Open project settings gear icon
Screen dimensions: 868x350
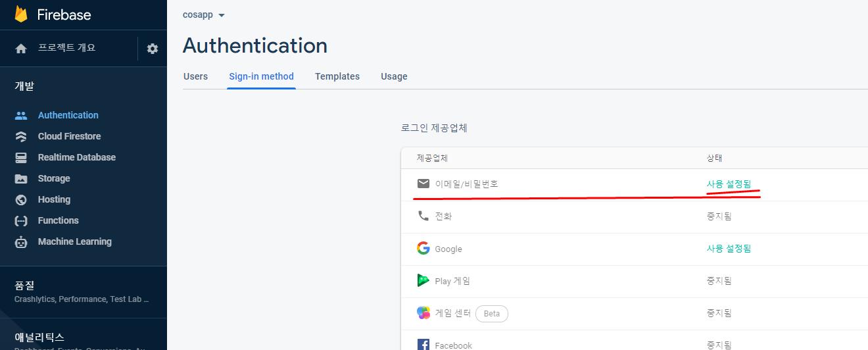pyautogui.click(x=153, y=49)
